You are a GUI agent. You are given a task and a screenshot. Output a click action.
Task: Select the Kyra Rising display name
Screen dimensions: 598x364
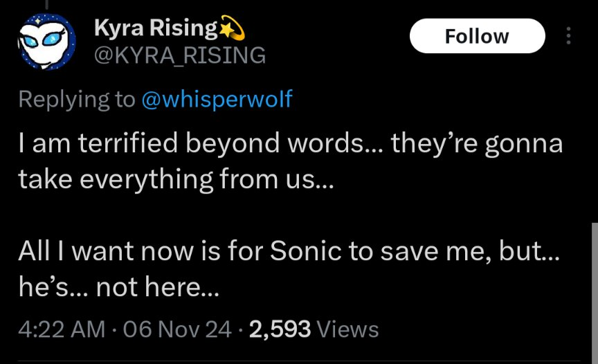156,28
